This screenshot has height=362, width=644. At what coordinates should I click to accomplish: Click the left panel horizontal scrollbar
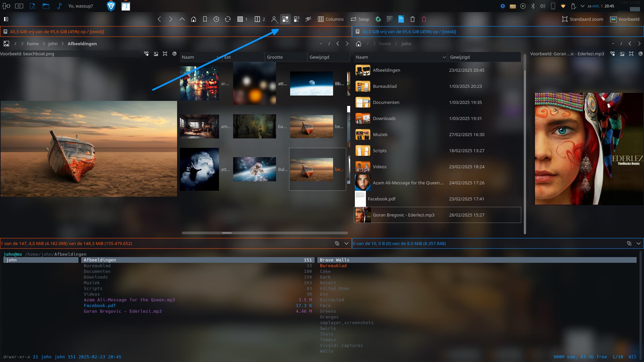265,233
